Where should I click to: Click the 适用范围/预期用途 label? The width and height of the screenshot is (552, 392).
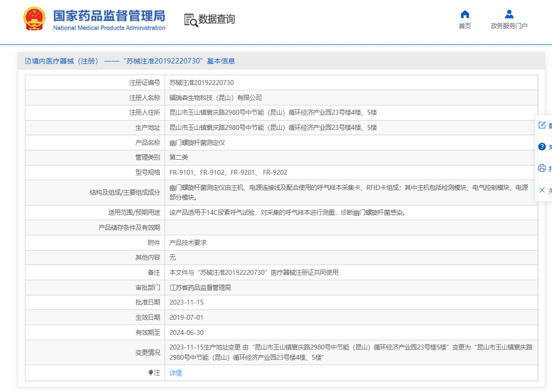pyautogui.click(x=134, y=212)
